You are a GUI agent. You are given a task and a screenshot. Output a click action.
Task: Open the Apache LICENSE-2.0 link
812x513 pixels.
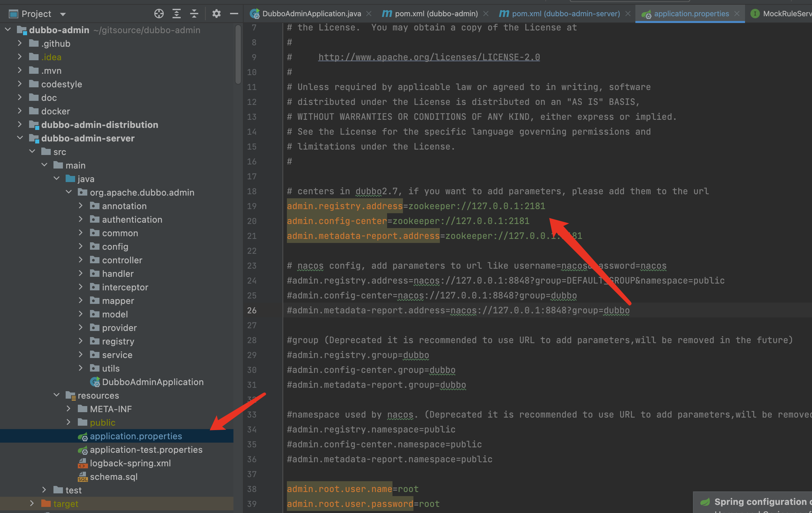tap(429, 57)
